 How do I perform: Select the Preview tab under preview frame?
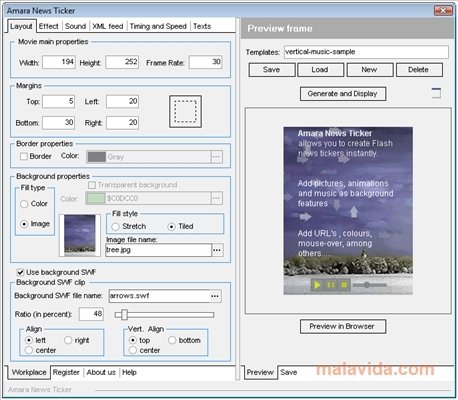coord(260,372)
